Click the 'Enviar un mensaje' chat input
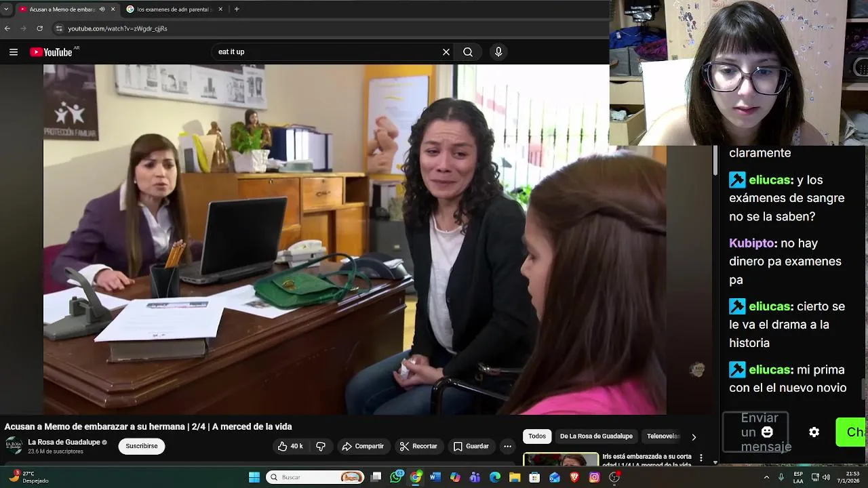Screen dimensions: 868x488 [755, 432]
